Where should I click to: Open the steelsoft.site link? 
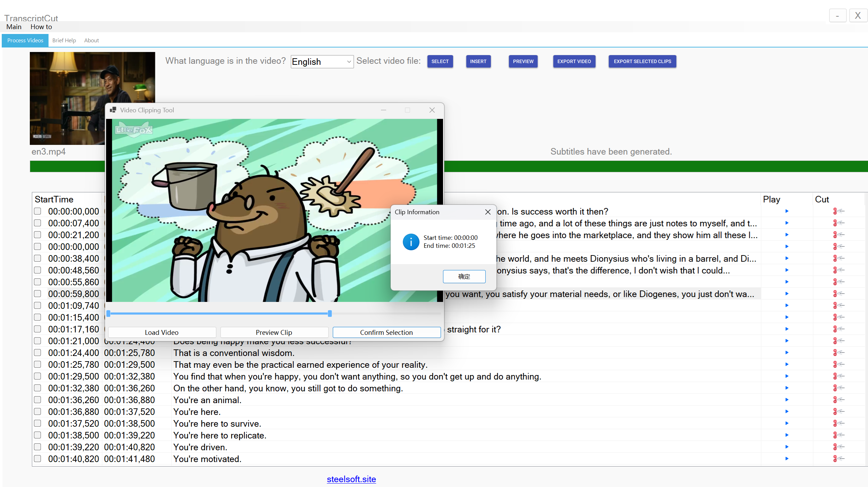click(351, 479)
